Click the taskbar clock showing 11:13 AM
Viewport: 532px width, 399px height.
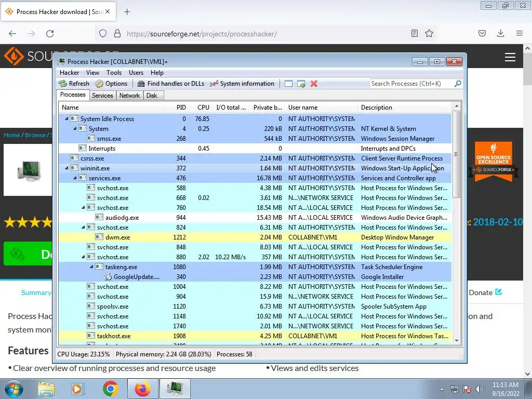coord(506,389)
